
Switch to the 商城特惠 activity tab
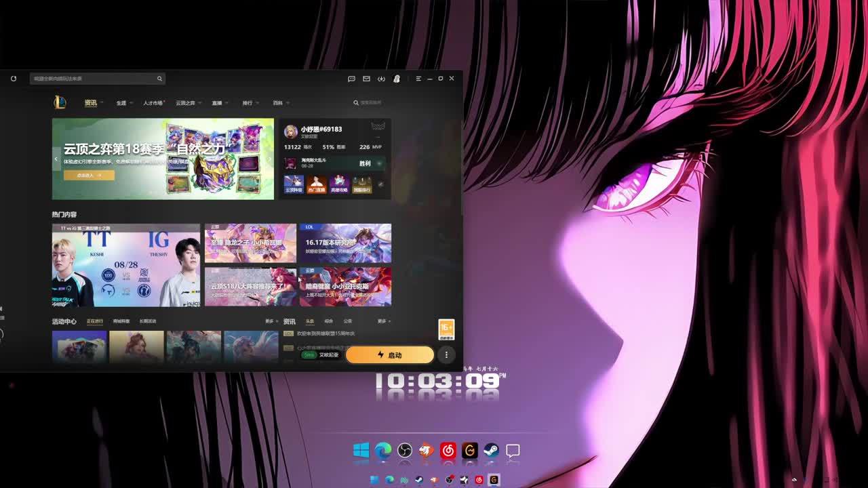pyautogui.click(x=121, y=321)
